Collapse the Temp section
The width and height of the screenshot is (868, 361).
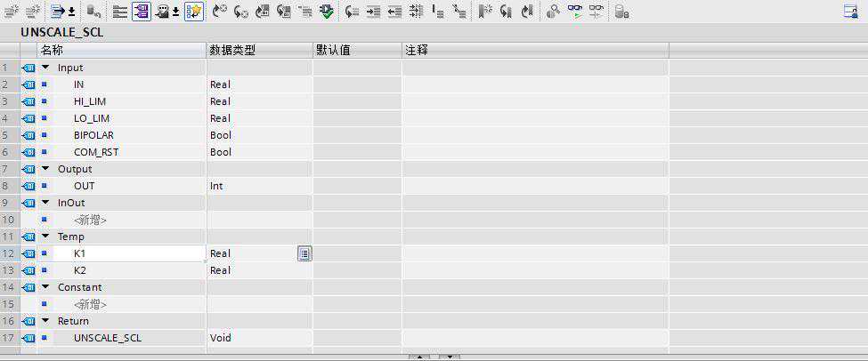(x=45, y=237)
